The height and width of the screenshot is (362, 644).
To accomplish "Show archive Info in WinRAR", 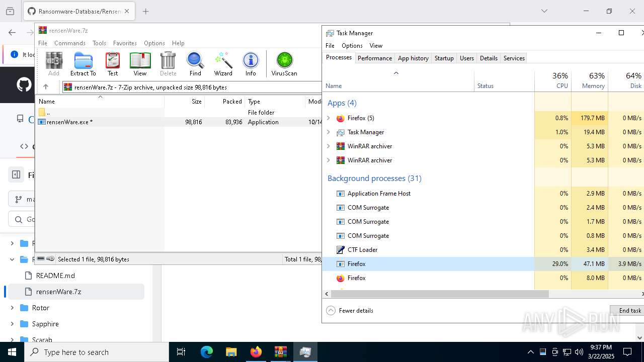I will [251, 64].
